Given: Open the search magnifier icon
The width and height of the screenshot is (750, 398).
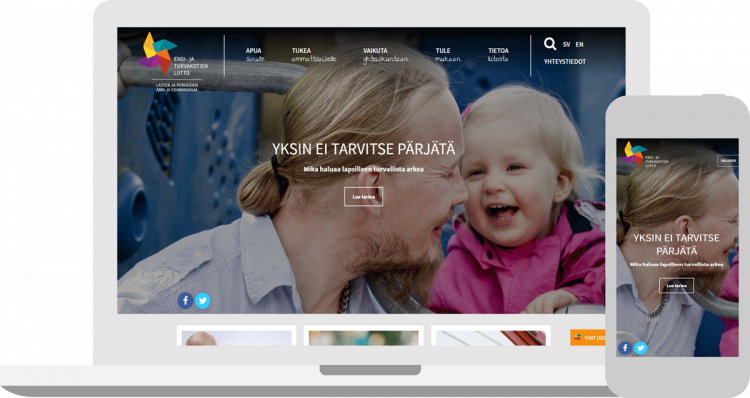Looking at the screenshot, I should (x=550, y=44).
